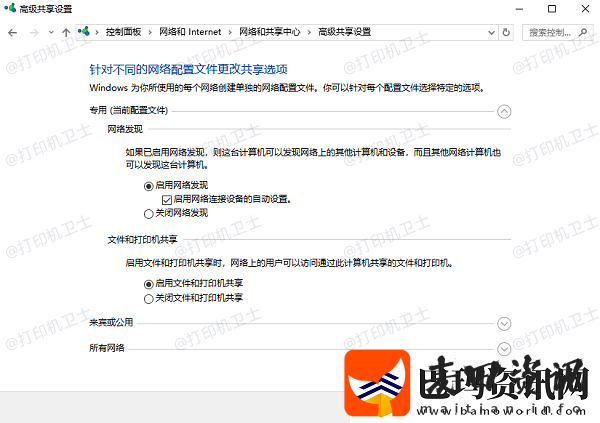Select 关闭网络发现 radio button

[x=148, y=214]
